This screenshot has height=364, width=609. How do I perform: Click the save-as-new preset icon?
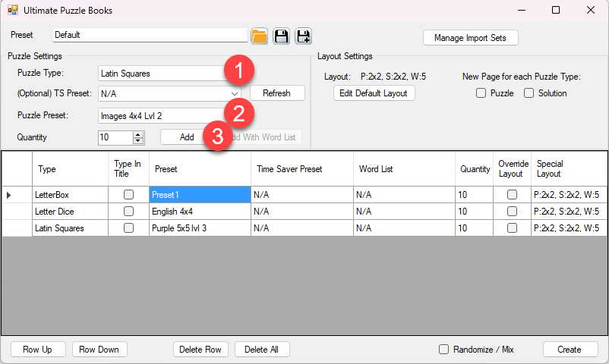303,36
